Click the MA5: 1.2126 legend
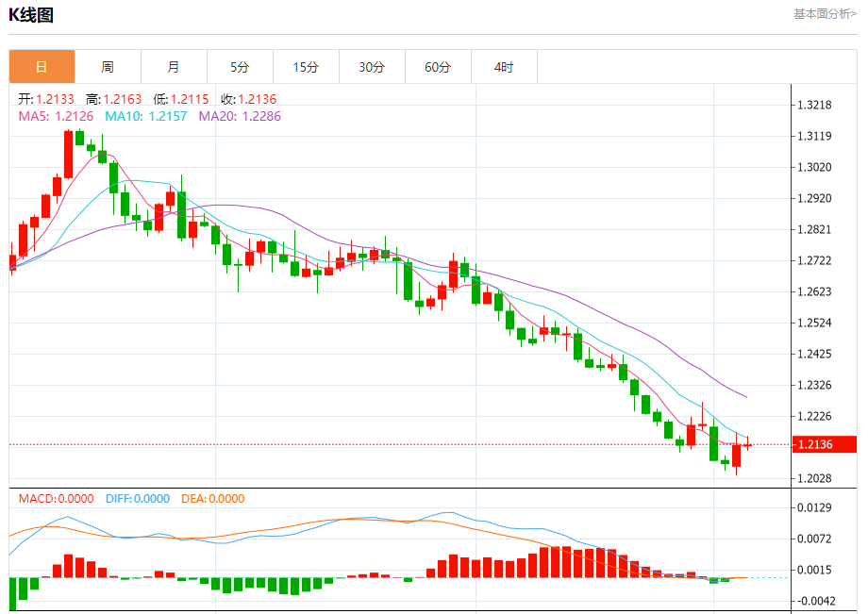The height and width of the screenshot is (614, 868). coord(56,116)
